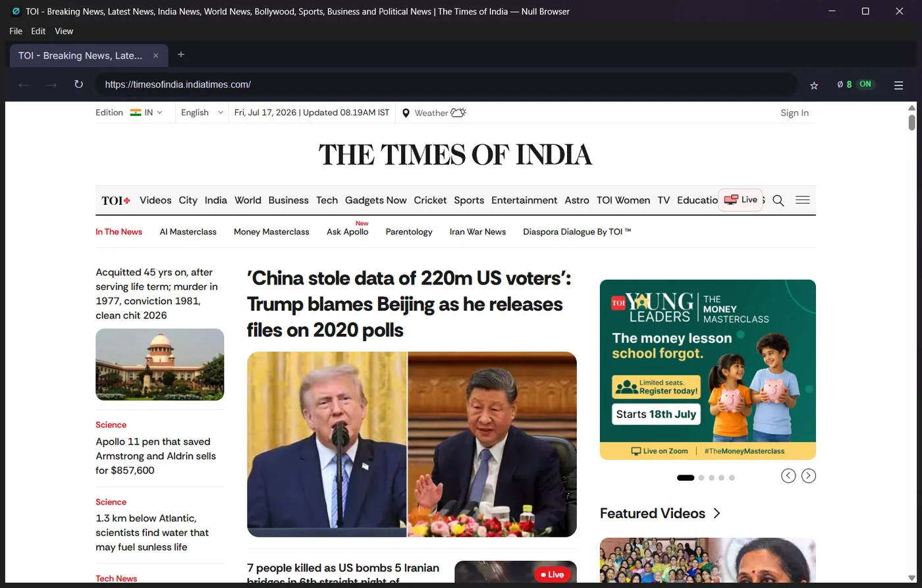Open site search with magnifier icon
Viewport: 922px width, 588px height.
(x=778, y=200)
